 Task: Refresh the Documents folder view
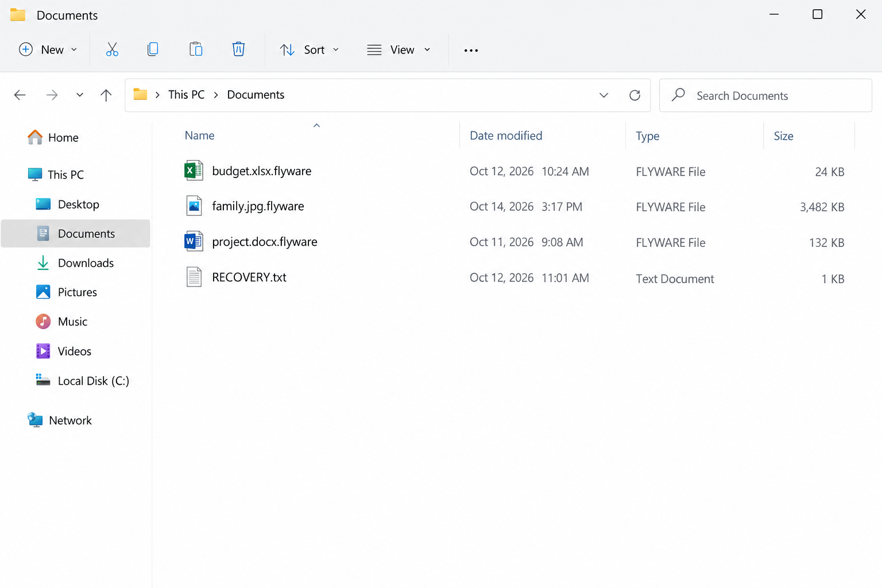click(635, 95)
